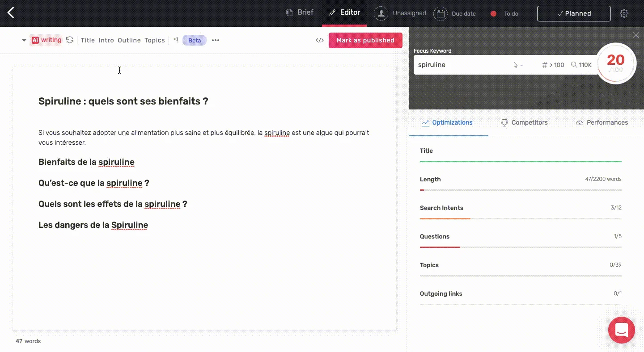The image size is (644, 352).
Task: Open the Performances tab
Action: (x=602, y=122)
